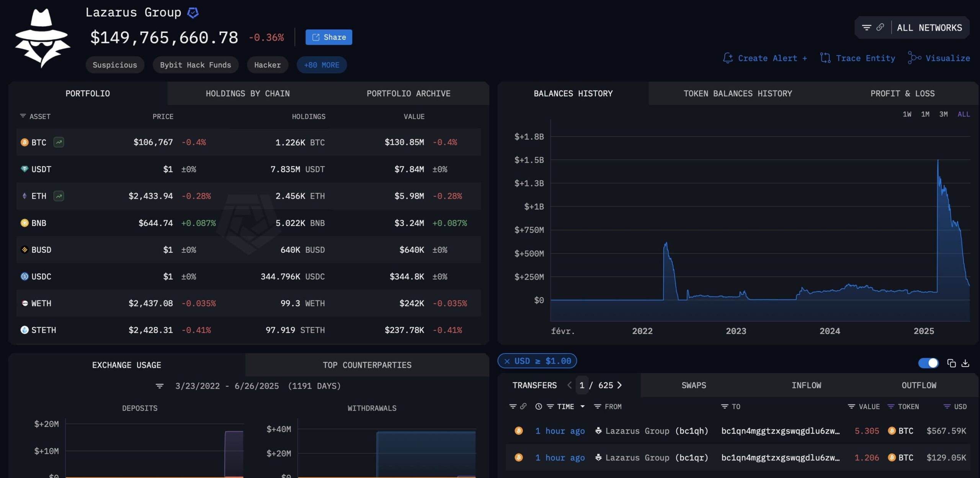Image resolution: width=980 pixels, height=478 pixels.
Task: Open ETH price chart icon in portfolio
Action: click(x=59, y=196)
